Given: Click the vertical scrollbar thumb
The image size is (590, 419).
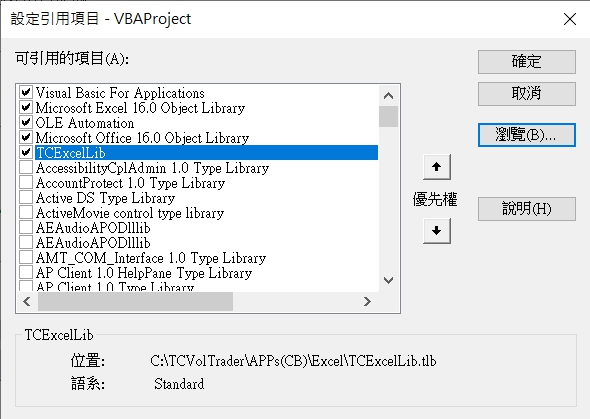Looking at the screenshot, I should [x=388, y=117].
